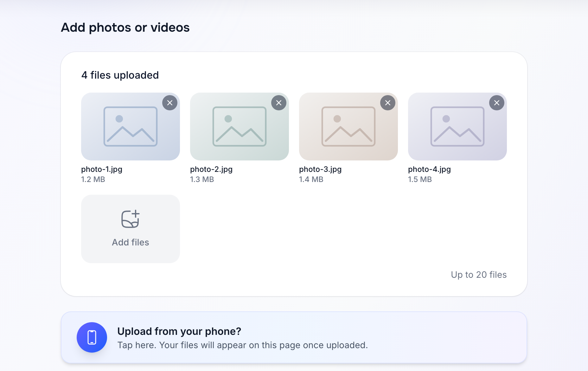Screen dimensions: 588x371
Task: Remove photo-4.jpg with its X button
Action: [497, 103]
